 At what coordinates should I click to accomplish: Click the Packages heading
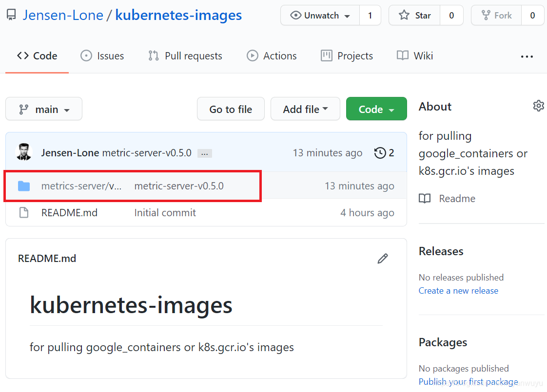[443, 342]
